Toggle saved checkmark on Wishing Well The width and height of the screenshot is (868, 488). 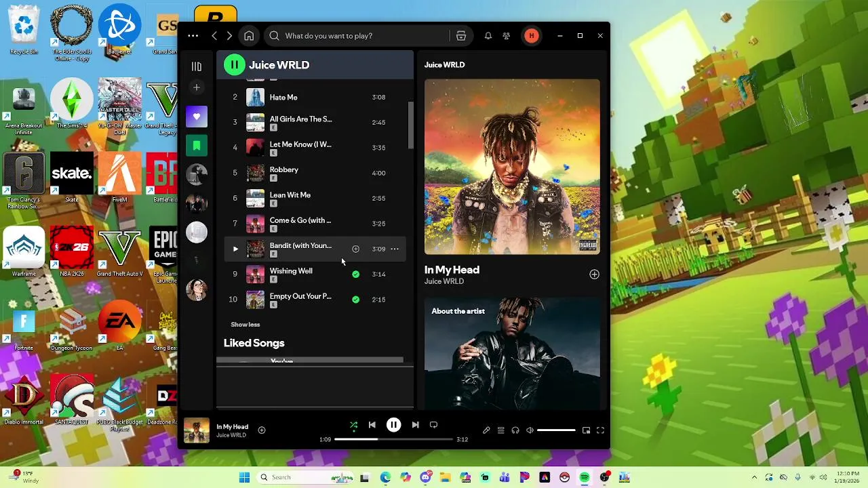tap(355, 274)
